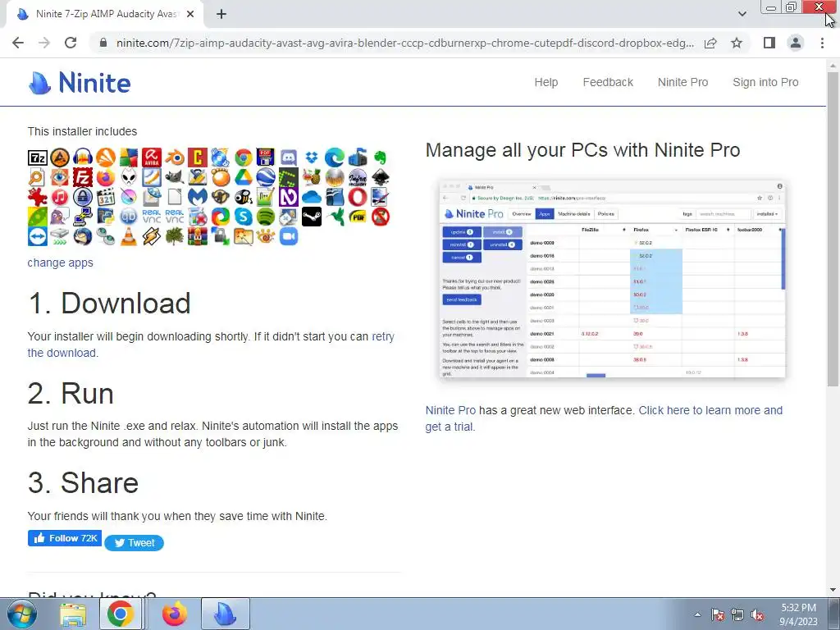The width and height of the screenshot is (840, 630).
Task: Click the change apps link
Action: (x=61, y=262)
